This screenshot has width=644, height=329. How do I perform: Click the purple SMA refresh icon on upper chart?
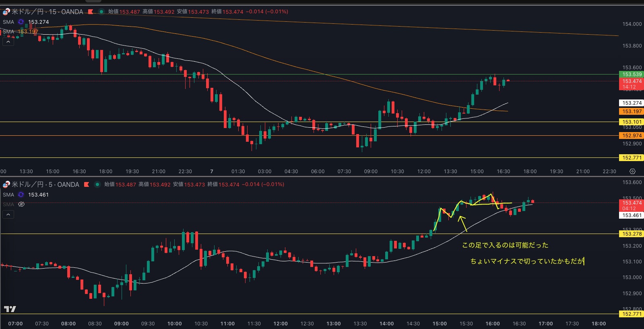click(21, 22)
